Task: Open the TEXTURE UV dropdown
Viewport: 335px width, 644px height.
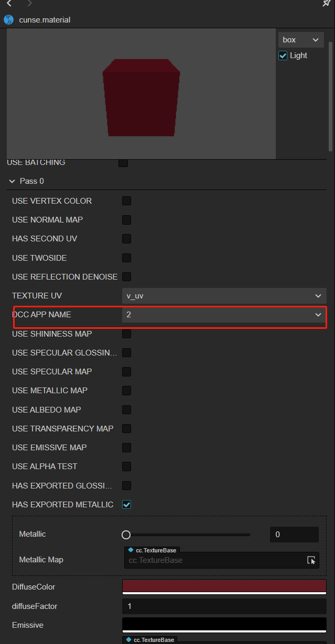Action: pos(224,296)
